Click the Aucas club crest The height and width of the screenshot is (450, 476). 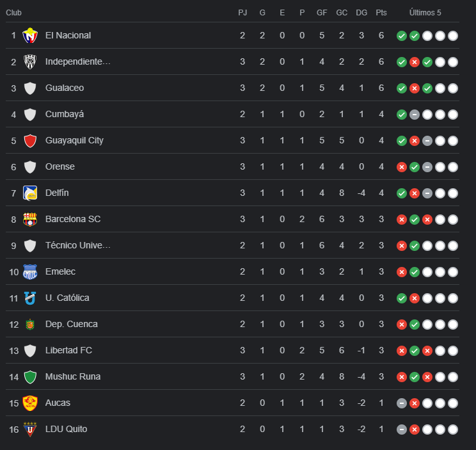tap(30, 403)
